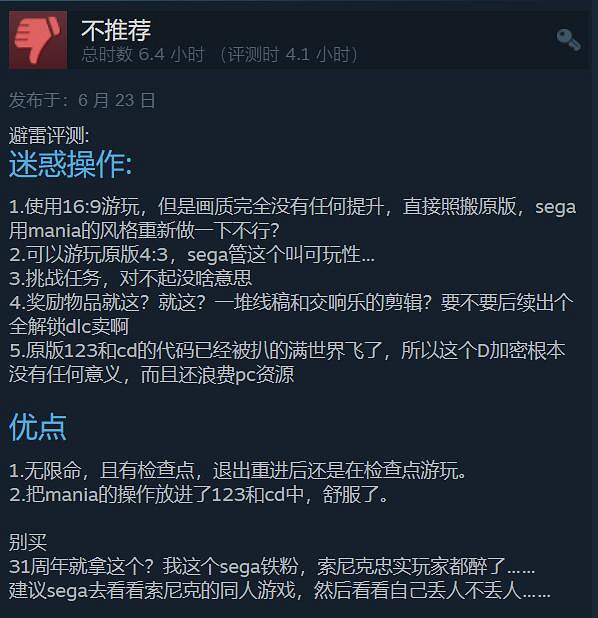The width and height of the screenshot is (598, 618).
Task: Click the line 3.挑战任务 对不起没啥意思
Action: tap(130, 278)
